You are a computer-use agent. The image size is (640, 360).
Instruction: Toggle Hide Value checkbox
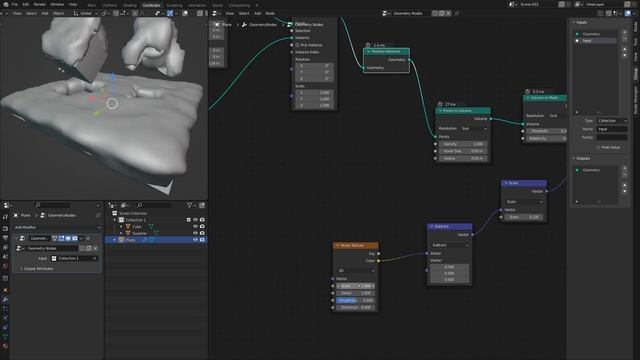tap(598, 147)
